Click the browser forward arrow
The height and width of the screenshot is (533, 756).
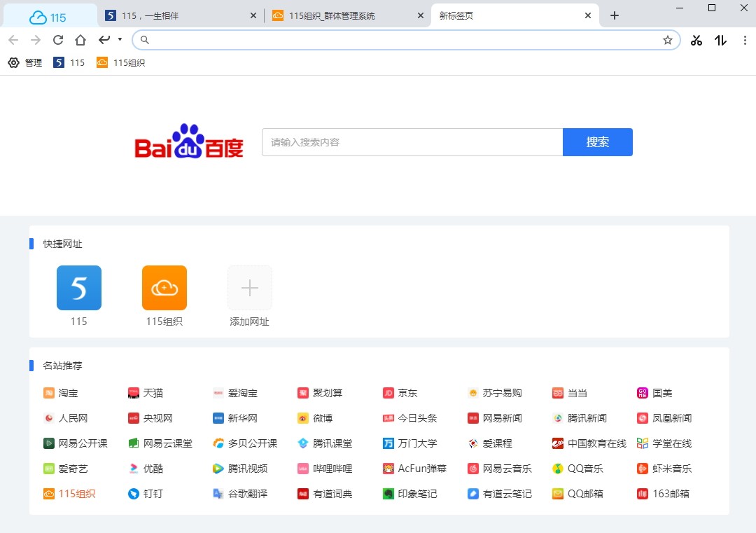pyautogui.click(x=36, y=40)
